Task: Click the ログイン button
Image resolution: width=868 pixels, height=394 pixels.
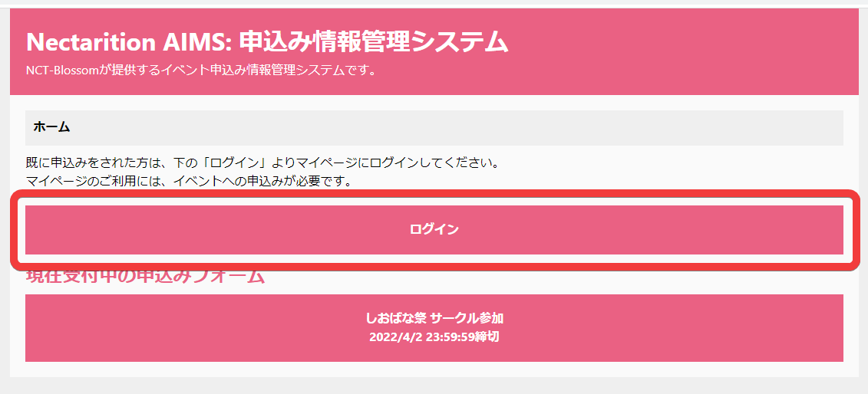Action: tap(434, 229)
